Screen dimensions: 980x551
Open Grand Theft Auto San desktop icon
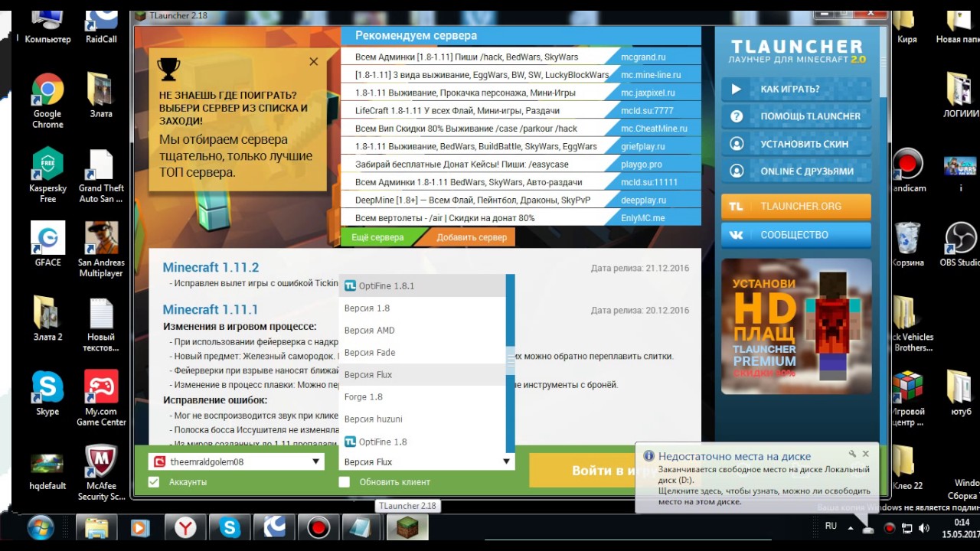[x=101, y=175]
